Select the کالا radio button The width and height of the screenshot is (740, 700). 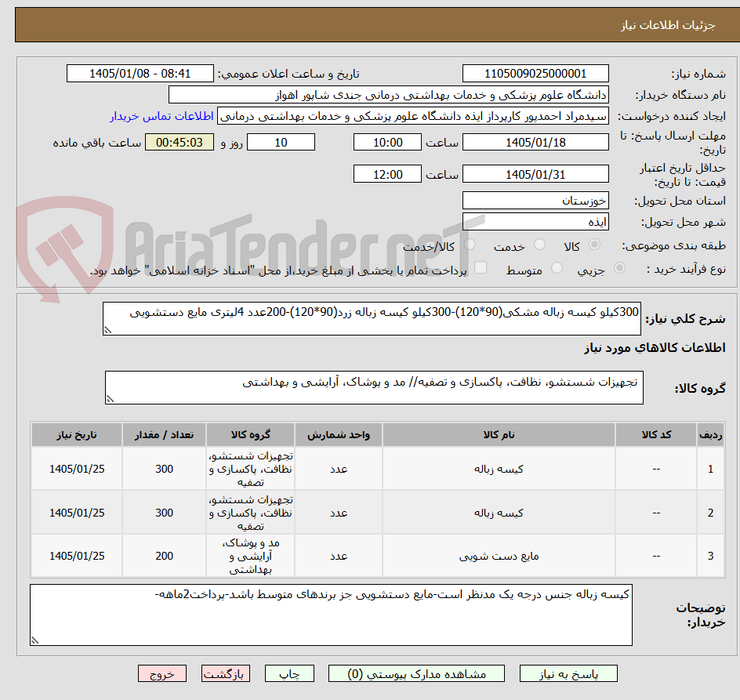[x=594, y=245]
